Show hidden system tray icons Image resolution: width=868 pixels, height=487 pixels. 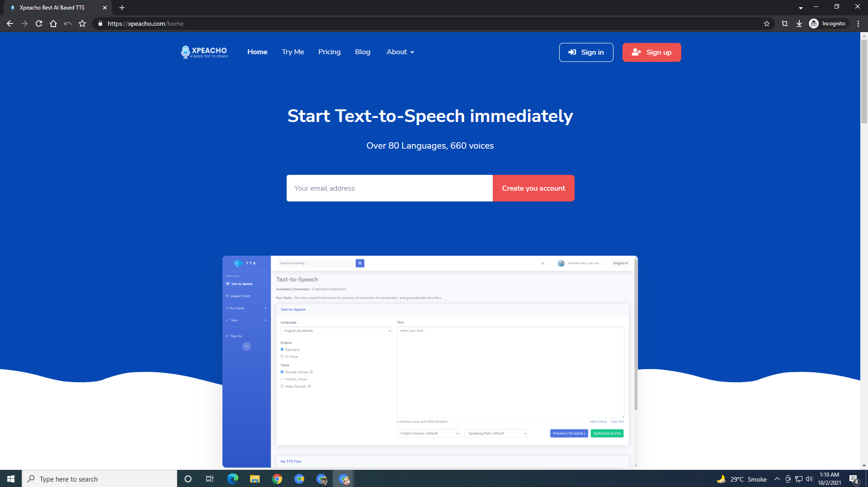coord(777,479)
